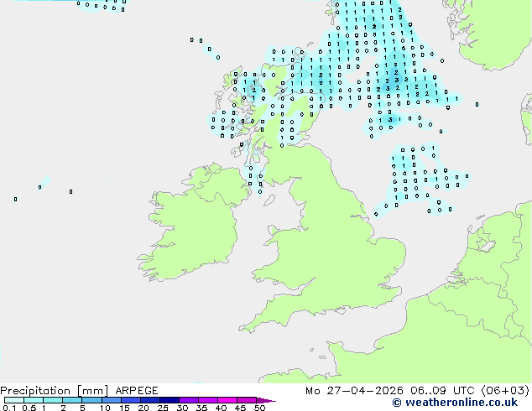Pick the legend swatch between 5 and 10
The width and height of the screenshot is (532, 411).
click(91, 400)
